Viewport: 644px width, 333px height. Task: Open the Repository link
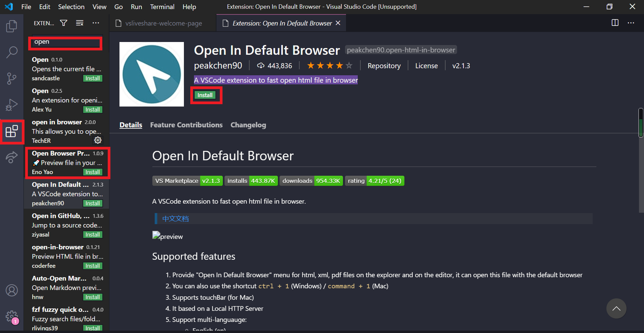coord(384,66)
